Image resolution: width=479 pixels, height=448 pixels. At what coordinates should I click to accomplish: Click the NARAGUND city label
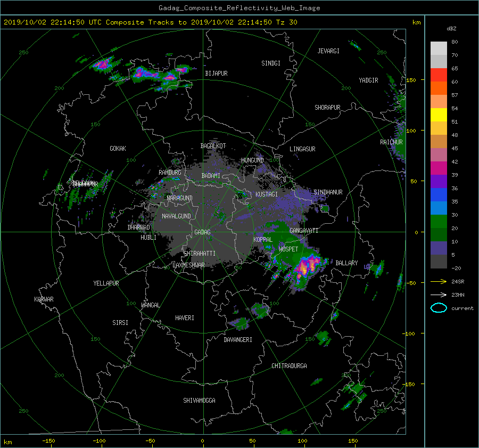coord(180,198)
